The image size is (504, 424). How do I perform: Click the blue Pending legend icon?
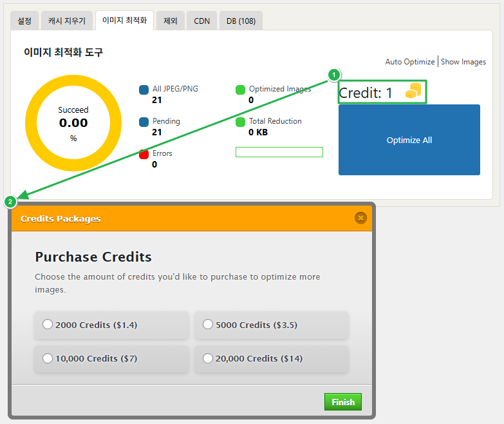[144, 122]
